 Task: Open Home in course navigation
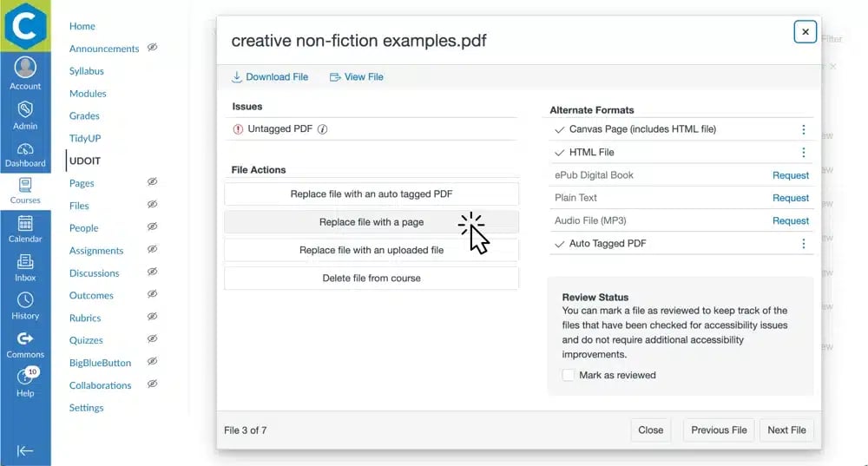(82, 26)
